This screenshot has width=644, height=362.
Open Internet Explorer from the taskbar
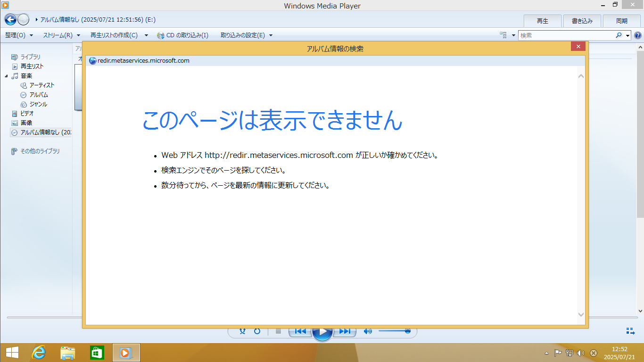point(39,352)
